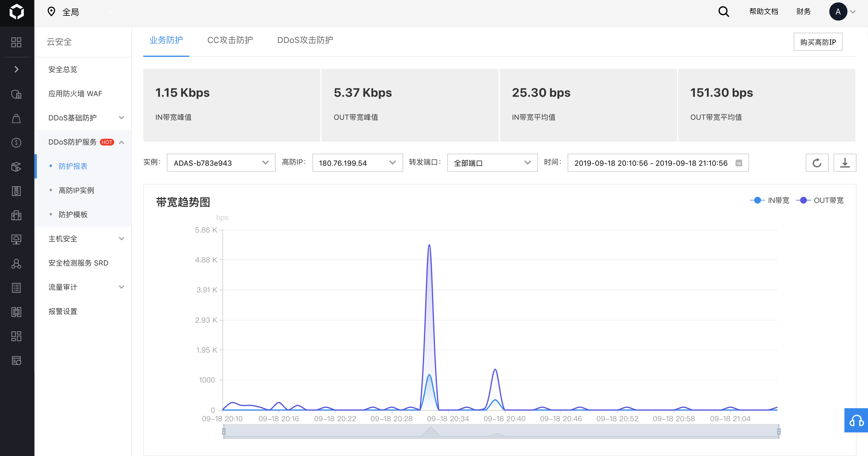Click the dashboard layout icon in the left rail
The image size is (868, 456).
[16, 336]
